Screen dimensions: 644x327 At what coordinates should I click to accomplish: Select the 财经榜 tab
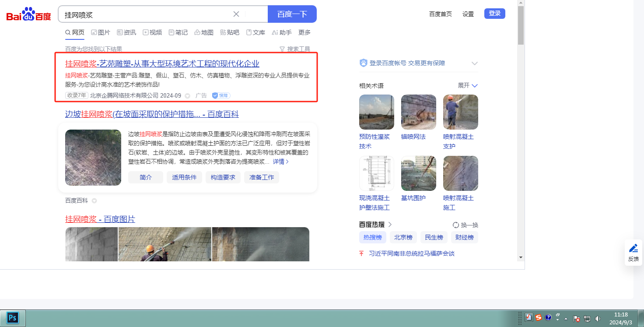point(465,237)
